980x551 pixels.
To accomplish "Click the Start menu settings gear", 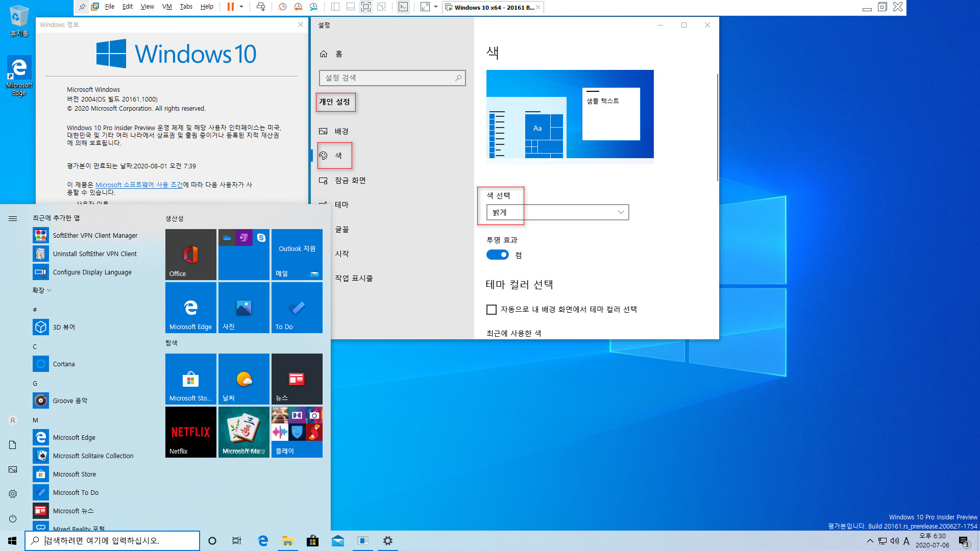I will click(13, 494).
